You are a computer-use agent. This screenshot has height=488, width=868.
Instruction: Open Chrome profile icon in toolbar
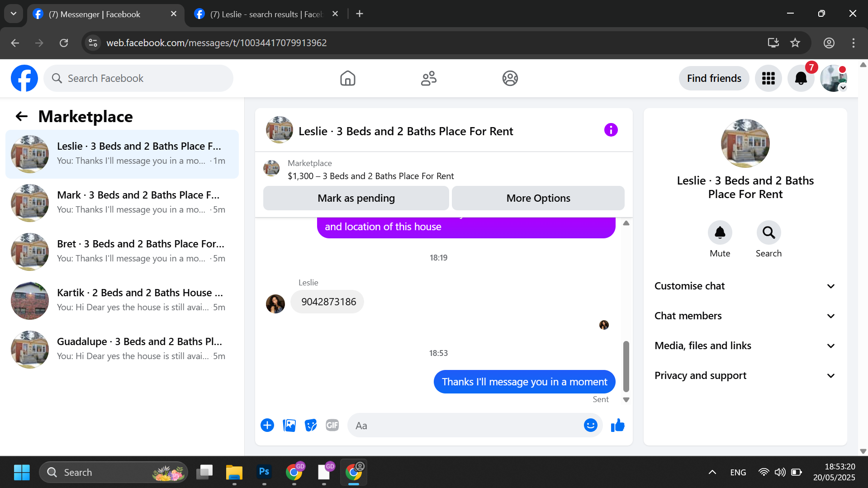[x=829, y=43]
